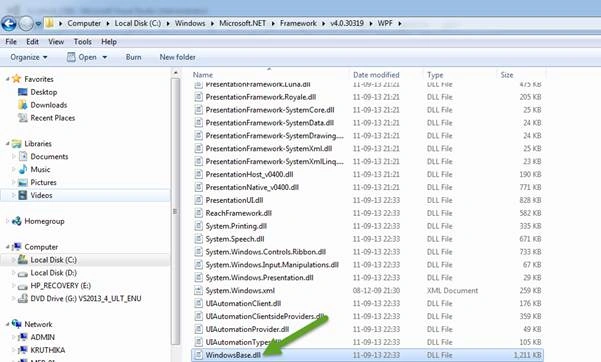
Task: Click file icon of PresentationFramework-SystemXml.dll
Action: click(198, 148)
